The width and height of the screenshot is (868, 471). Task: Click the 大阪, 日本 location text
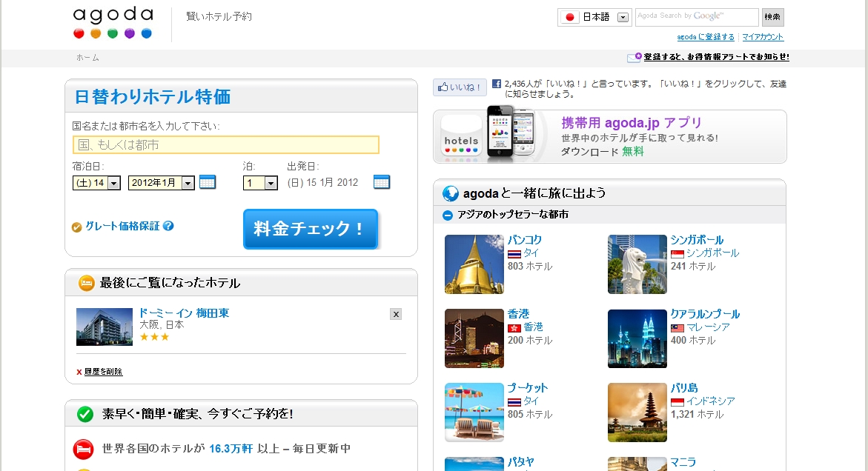click(x=162, y=325)
